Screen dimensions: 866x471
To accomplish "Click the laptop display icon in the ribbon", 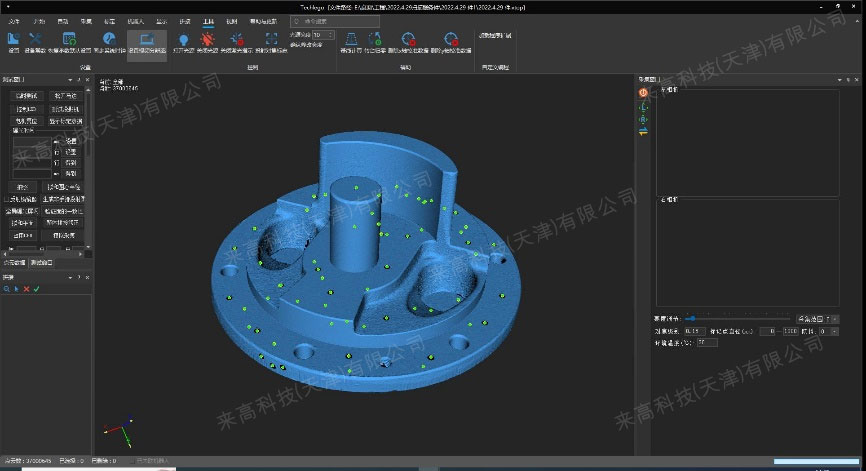I will click(x=147, y=40).
